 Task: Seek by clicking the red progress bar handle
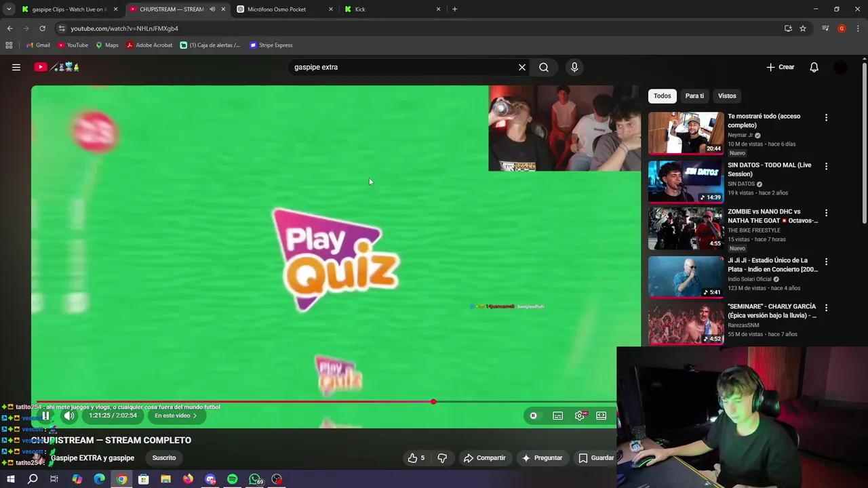pos(433,402)
